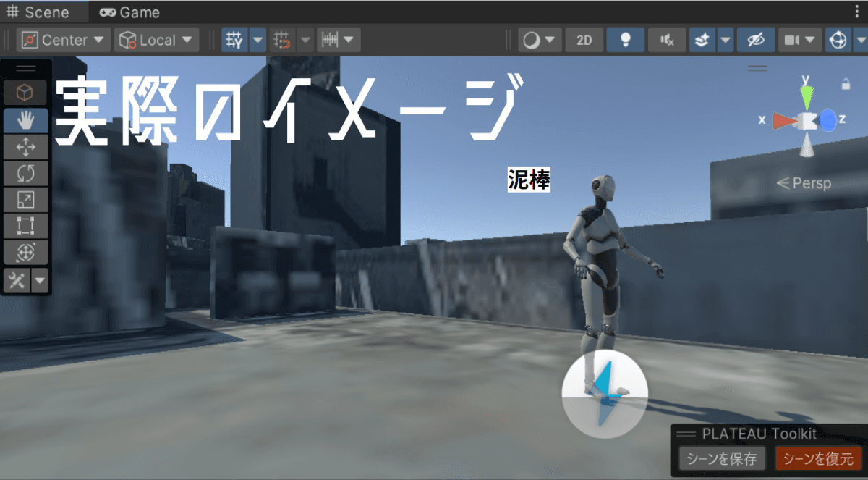Select the Scale tool

tap(26, 199)
